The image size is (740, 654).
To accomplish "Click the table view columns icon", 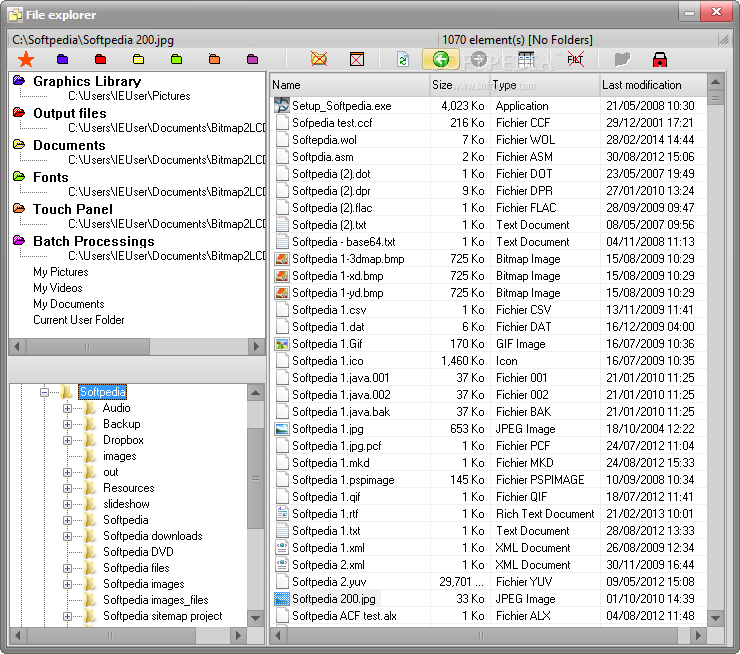I will coord(526,59).
